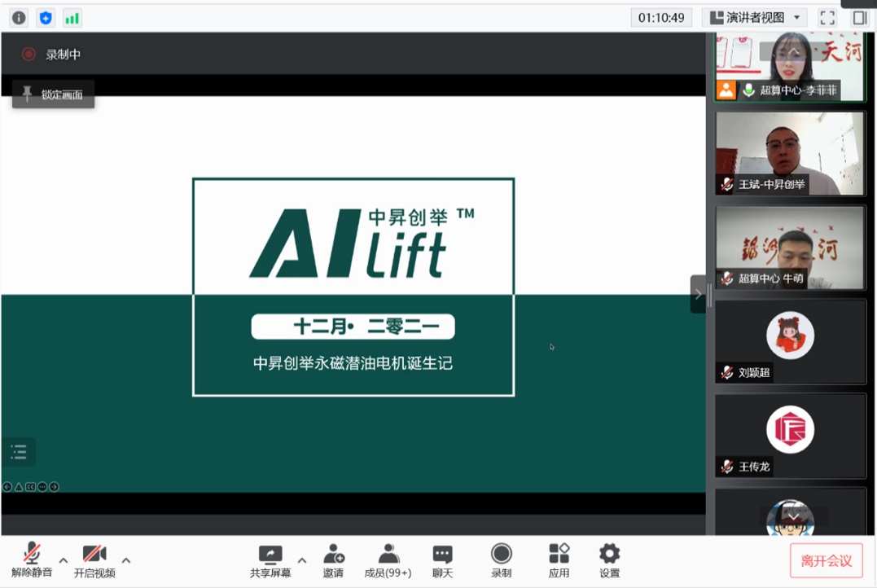The image size is (877, 588).
Task: Enter fullscreen mode via the top-right icon
Action: click(827, 18)
